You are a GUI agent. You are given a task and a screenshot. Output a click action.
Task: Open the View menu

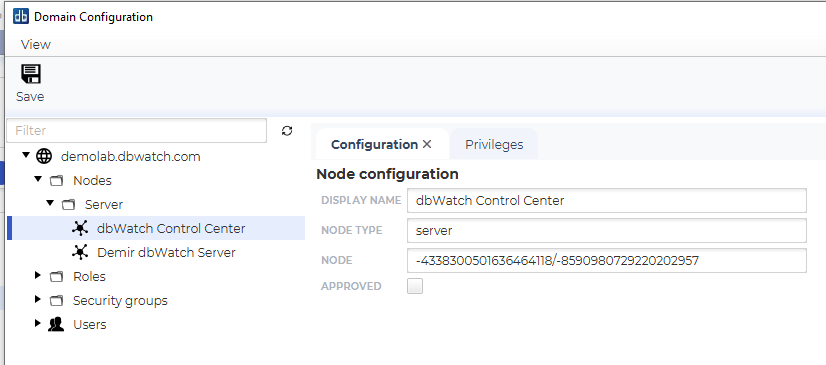[36, 44]
